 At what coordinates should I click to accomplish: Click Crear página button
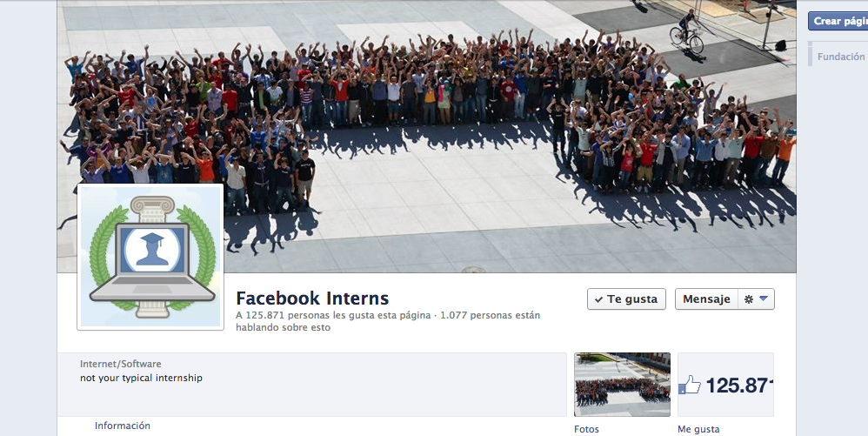point(838,21)
